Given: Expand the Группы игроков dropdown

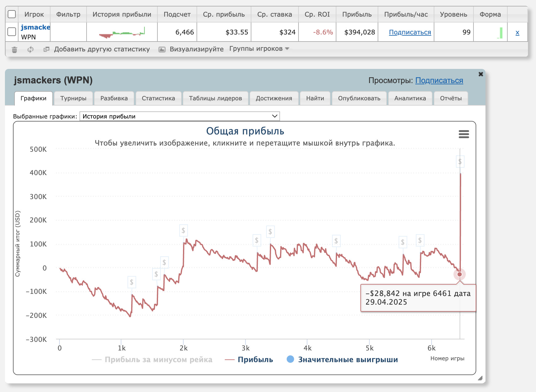Looking at the screenshot, I should pyautogui.click(x=259, y=49).
